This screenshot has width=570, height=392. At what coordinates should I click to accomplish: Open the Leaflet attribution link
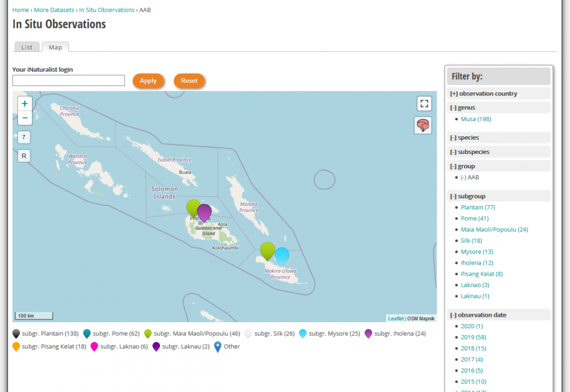[396, 318]
